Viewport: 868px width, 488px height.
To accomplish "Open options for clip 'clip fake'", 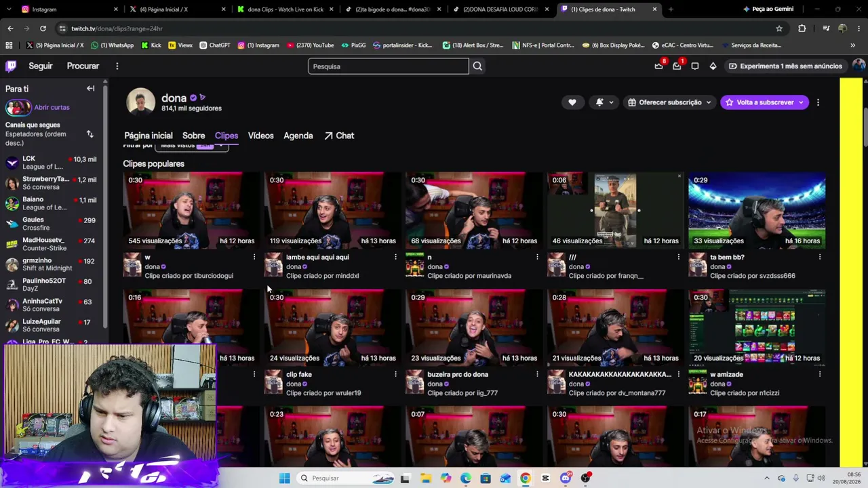I will [x=395, y=374].
